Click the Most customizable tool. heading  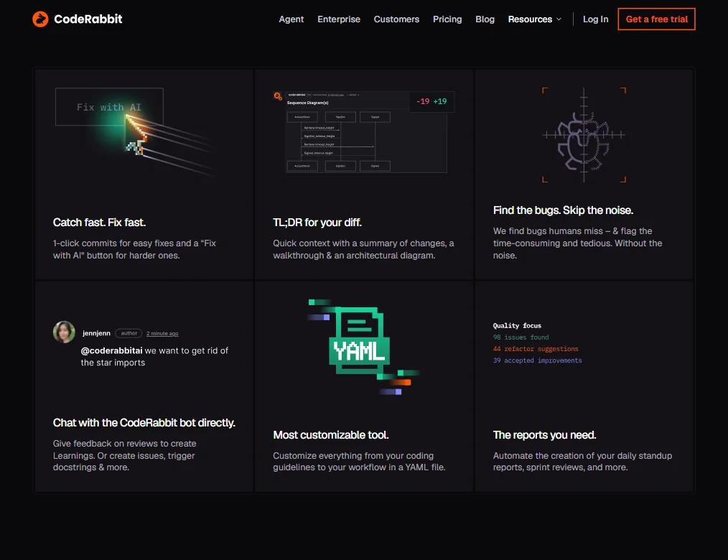pos(330,434)
